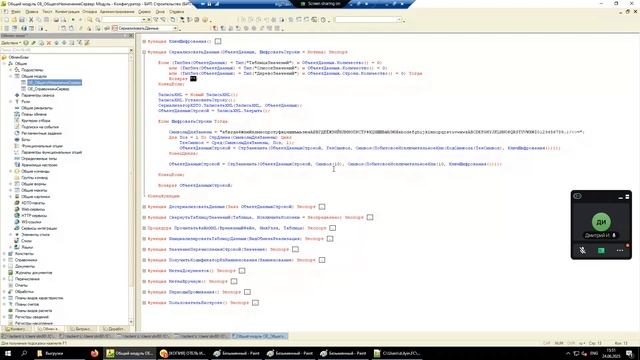Open collapsed box after ПериодыПроживания function
This screenshot has width=640, height=360.
click(x=247, y=292)
